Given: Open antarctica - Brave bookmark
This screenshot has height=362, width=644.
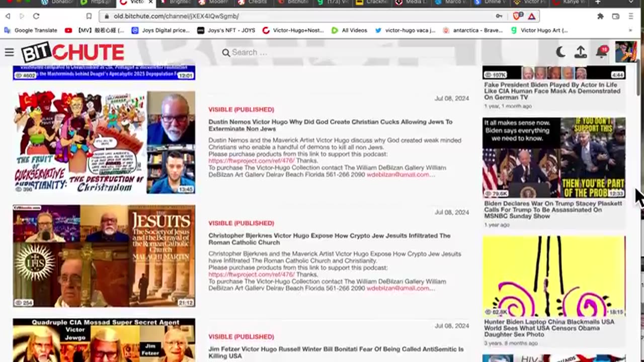Looking at the screenshot, I should point(472,30).
